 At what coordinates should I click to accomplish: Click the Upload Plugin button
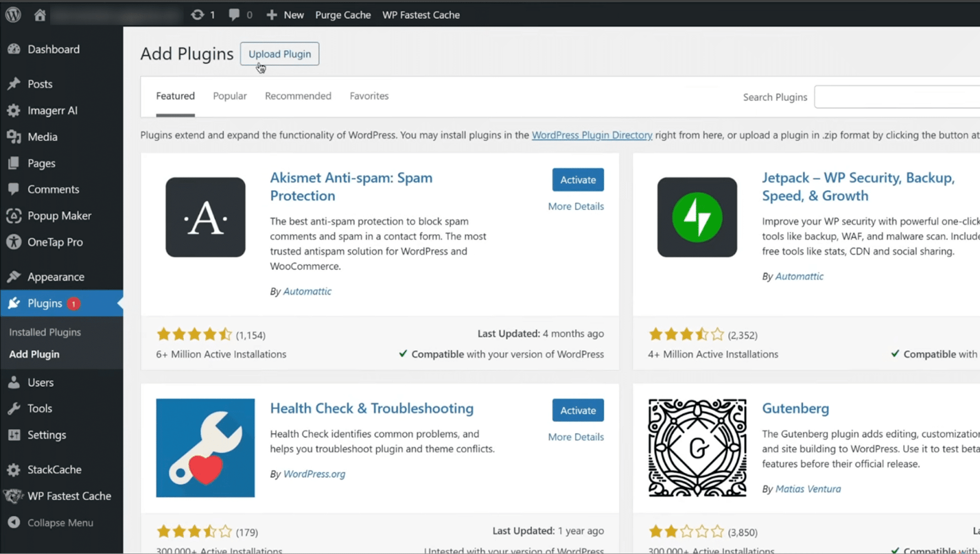point(280,54)
